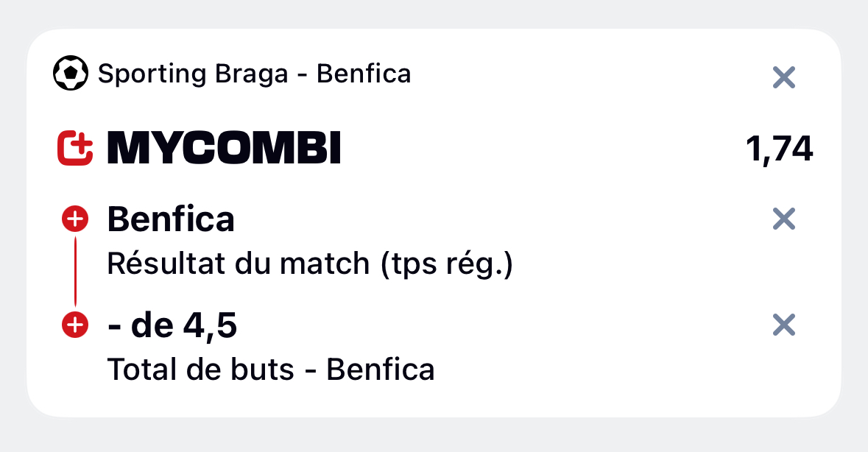The image size is (868, 452).
Task: Click the MYCOMBI wordmark
Action: (224, 148)
